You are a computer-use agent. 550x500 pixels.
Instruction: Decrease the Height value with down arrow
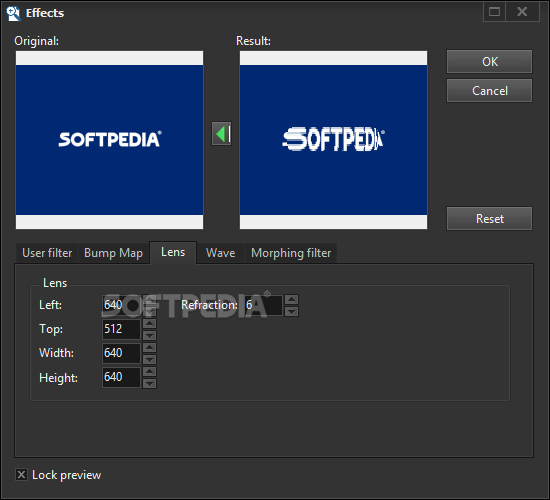150,384
